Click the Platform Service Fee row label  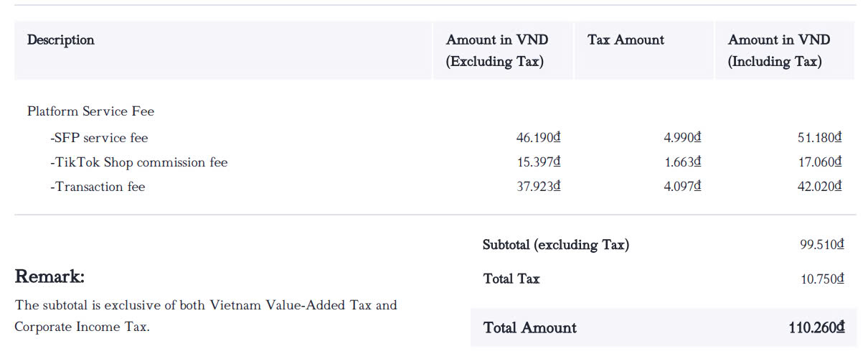click(x=90, y=111)
